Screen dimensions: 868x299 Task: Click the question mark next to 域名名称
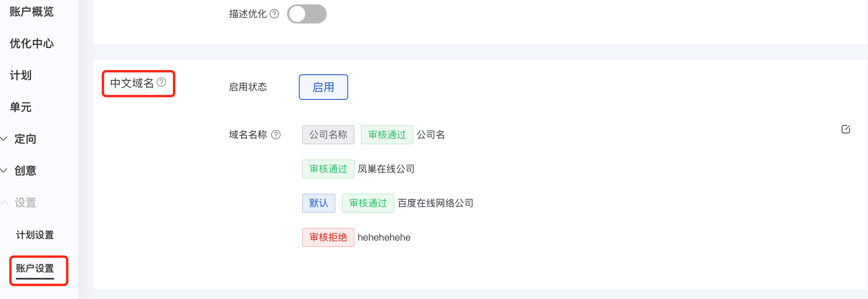276,135
